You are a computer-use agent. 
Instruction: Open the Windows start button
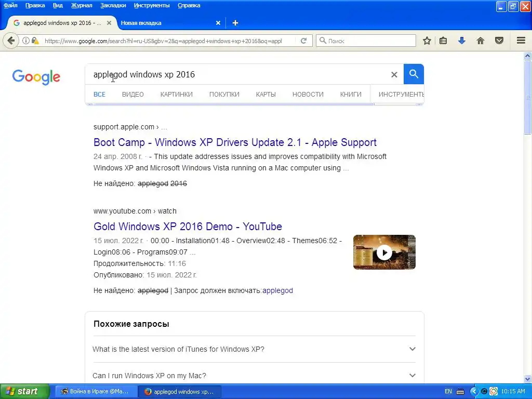pos(24,392)
